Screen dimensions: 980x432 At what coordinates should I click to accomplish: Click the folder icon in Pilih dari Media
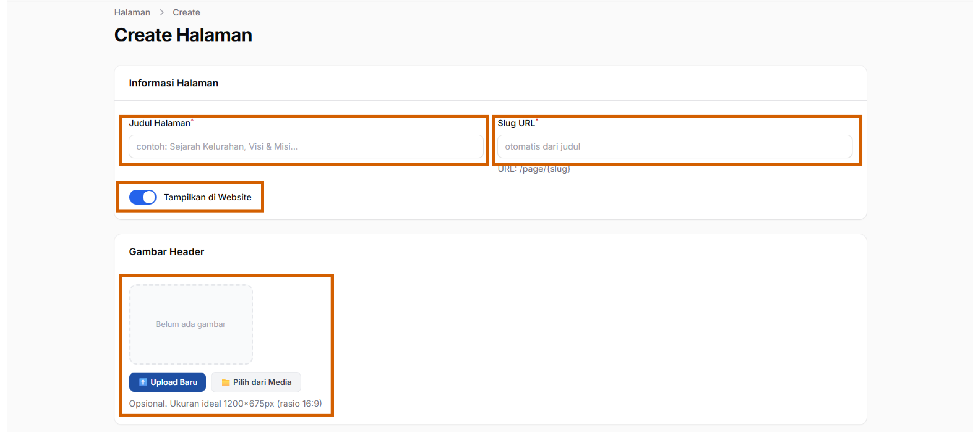[x=226, y=382]
